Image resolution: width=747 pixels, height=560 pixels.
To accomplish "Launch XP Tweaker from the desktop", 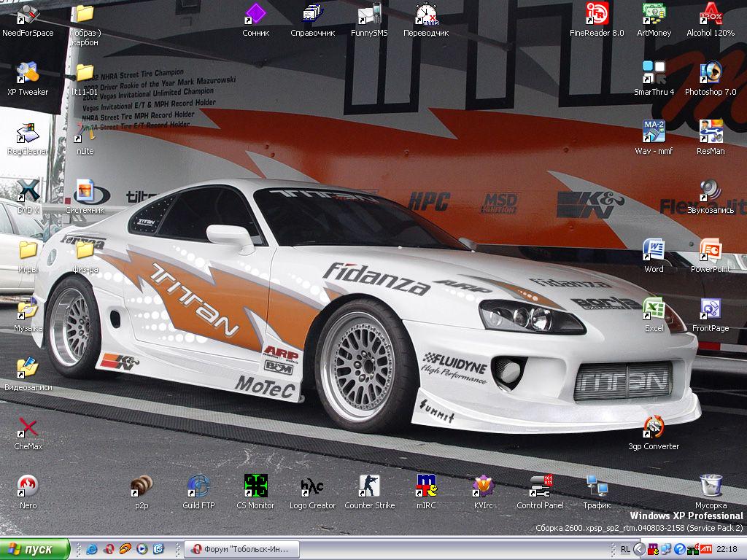I will (28, 79).
